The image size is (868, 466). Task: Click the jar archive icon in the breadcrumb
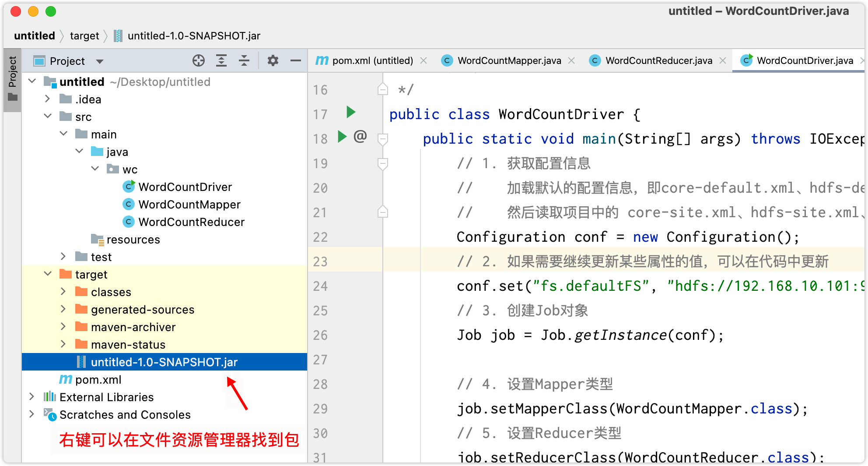118,36
